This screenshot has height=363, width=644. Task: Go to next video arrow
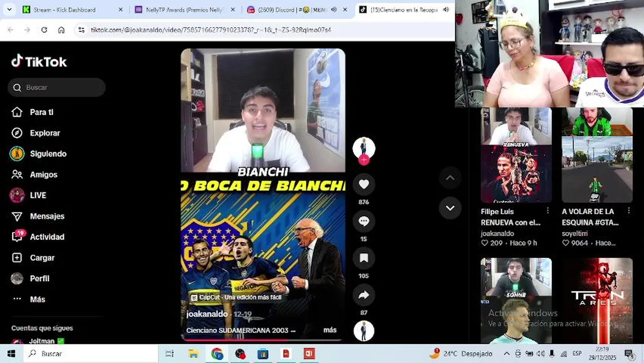click(450, 208)
